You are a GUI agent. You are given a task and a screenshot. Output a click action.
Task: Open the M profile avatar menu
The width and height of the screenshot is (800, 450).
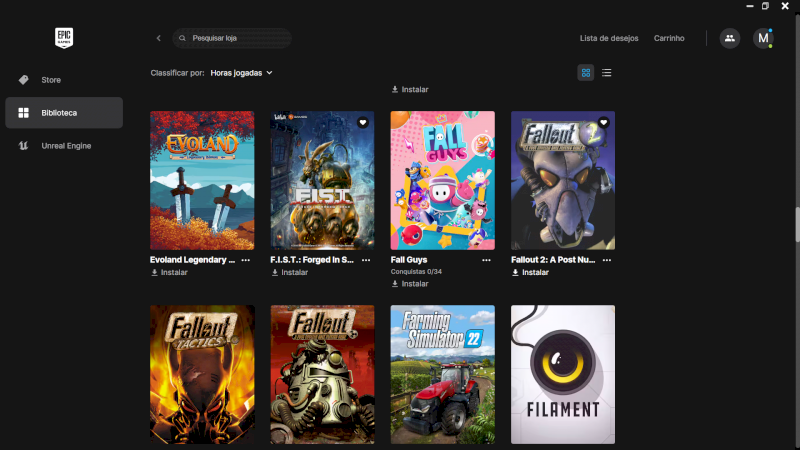[x=763, y=38]
